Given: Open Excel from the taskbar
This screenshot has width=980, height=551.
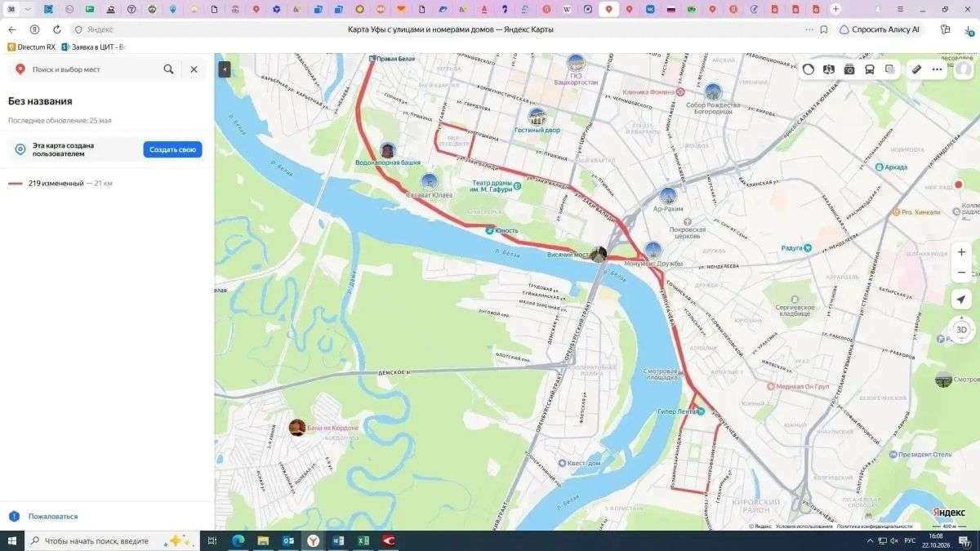Looking at the screenshot, I should [363, 540].
